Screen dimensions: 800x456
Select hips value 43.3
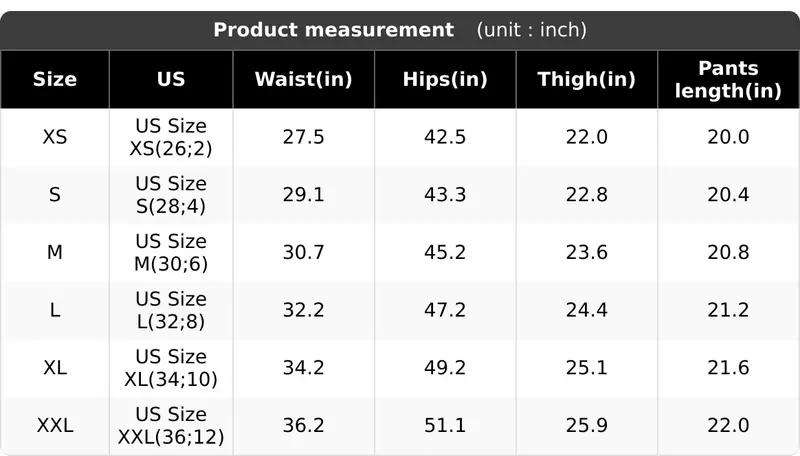point(445,195)
